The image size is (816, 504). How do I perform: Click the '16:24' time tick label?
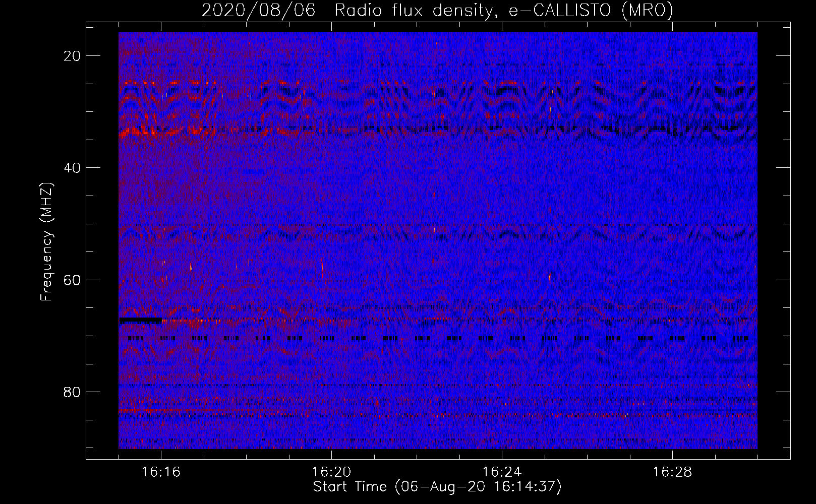pyautogui.click(x=502, y=472)
